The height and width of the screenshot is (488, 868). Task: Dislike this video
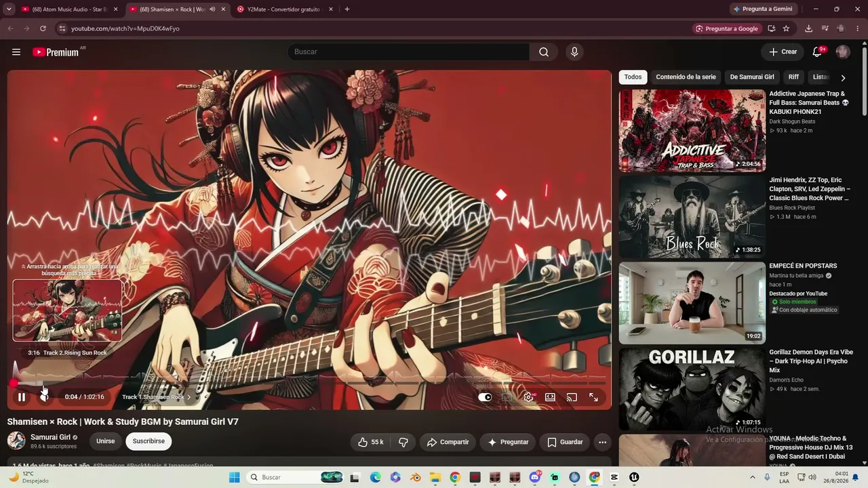(403, 442)
